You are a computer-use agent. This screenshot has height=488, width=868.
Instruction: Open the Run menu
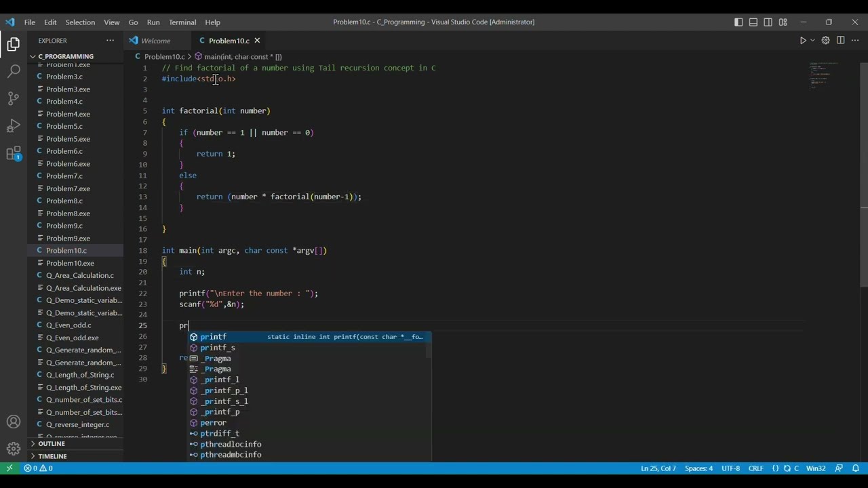(153, 22)
